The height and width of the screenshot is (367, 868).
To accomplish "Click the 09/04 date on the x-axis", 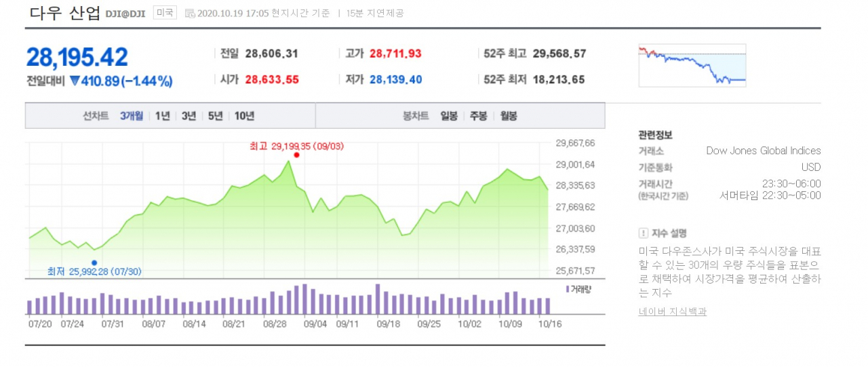I will click(315, 324).
